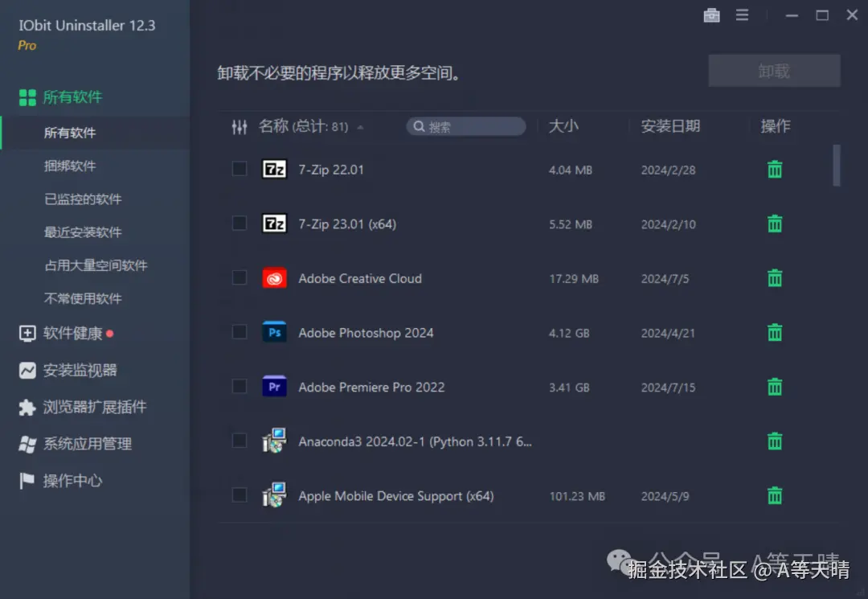Click the 17.29 MB size value
This screenshot has height=599, width=868.
[574, 279]
